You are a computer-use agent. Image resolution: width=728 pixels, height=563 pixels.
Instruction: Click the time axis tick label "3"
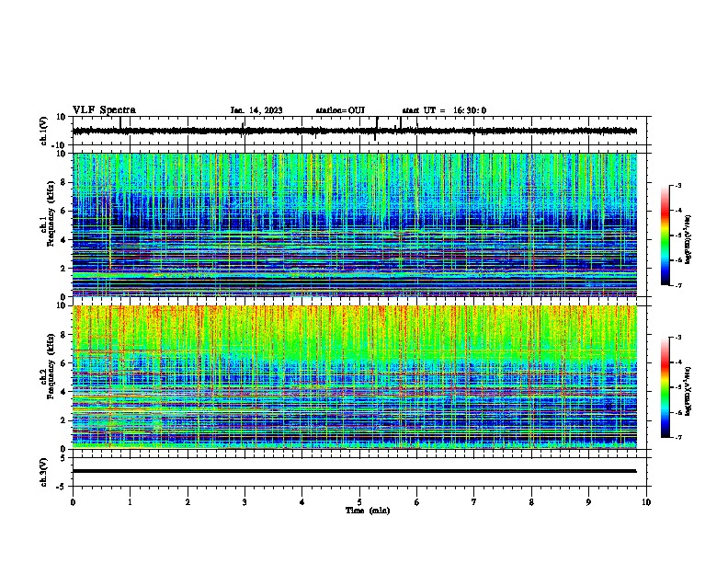[245, 502]
